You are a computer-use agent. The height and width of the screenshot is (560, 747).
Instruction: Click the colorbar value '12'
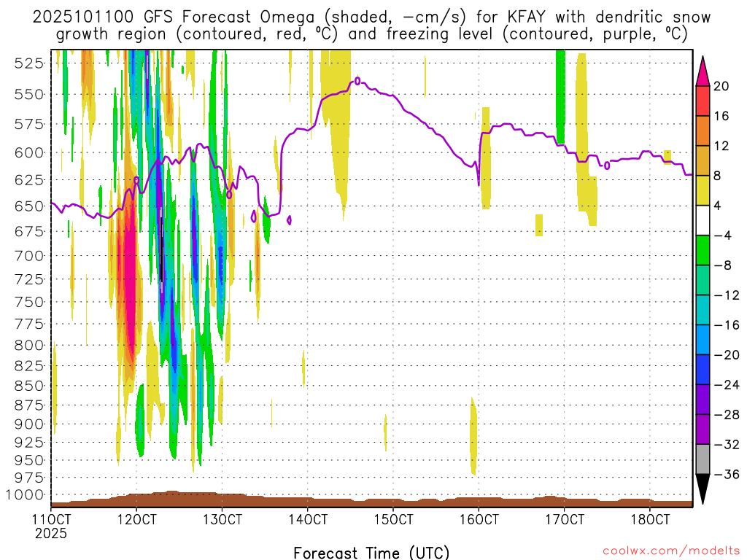click(x=721, y=146)
